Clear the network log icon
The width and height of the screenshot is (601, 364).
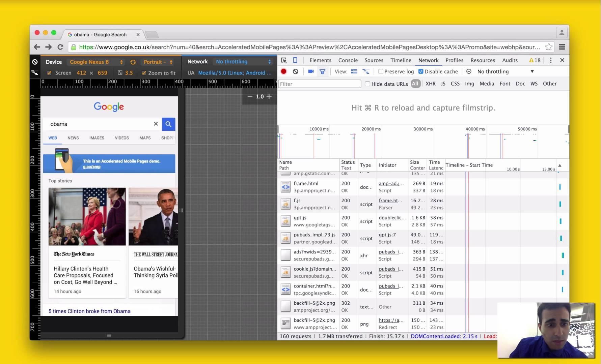(296, 71)
